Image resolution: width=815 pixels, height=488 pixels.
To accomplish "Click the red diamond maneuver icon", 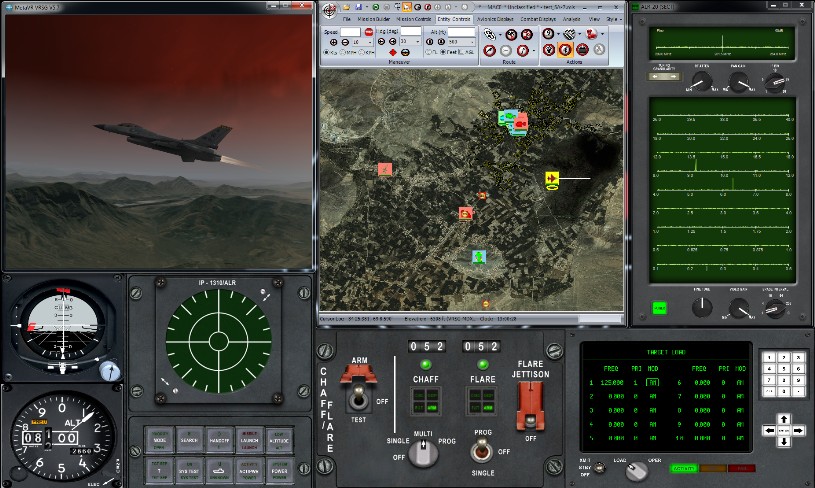I will [x=393, y=52].
